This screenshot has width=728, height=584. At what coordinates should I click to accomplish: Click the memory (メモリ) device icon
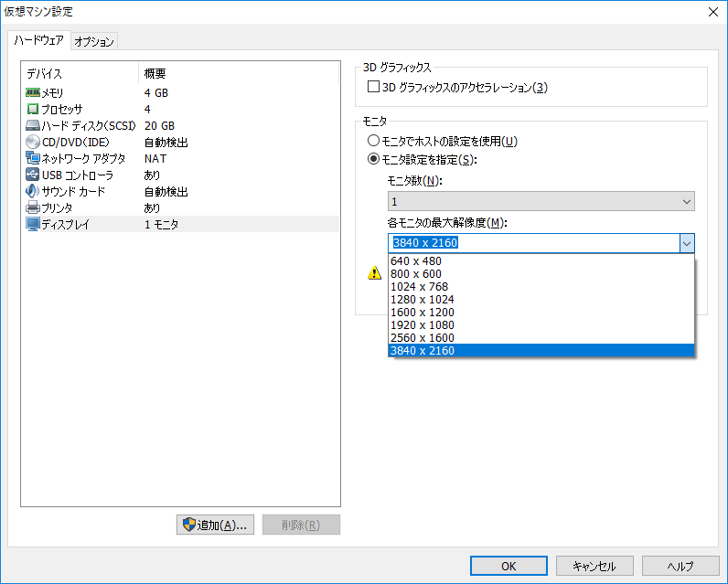click(x=33, y=92)
